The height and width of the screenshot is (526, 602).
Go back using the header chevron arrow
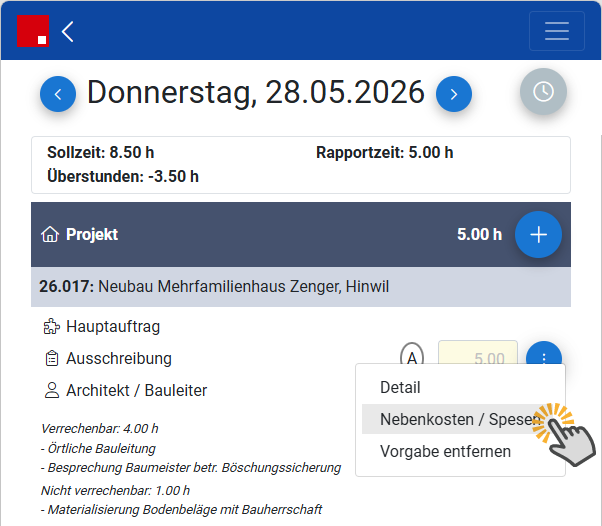tap(68, 31)
